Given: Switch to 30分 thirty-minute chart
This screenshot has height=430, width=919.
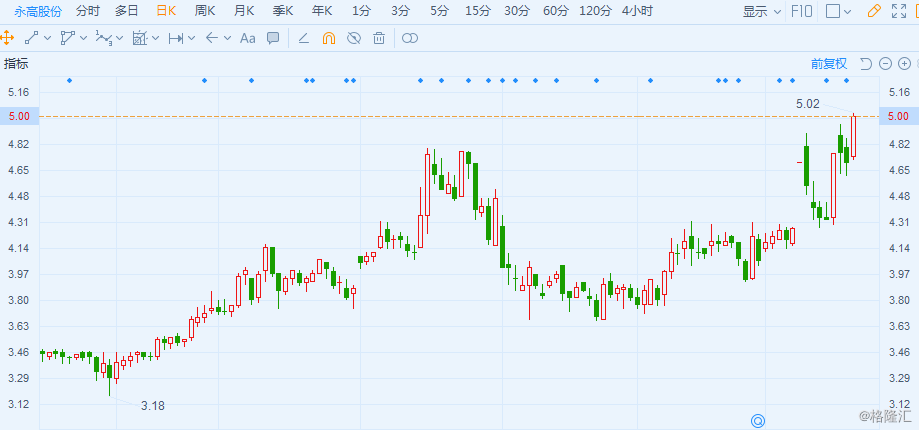Looking at the screenshot, I should tap(516, 11).
